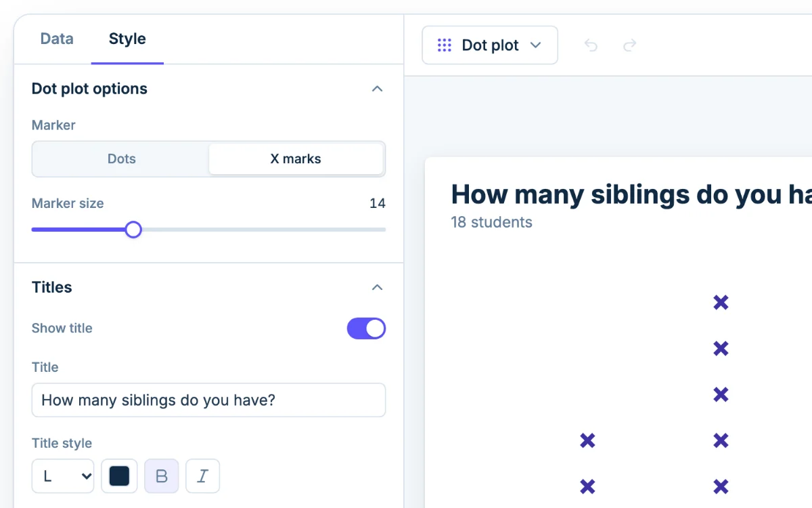Collapse the Titles section

click(x=378, y=287)
